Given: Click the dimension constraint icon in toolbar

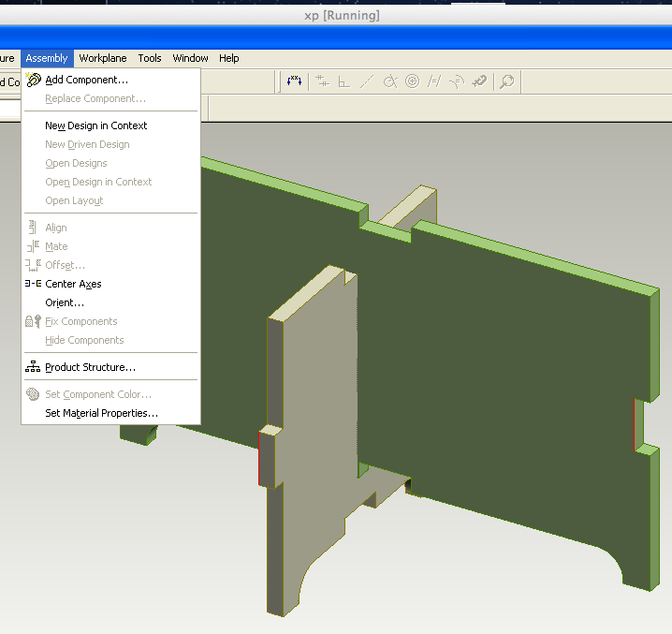Looking at the screenshot, I should pos(294,81).
